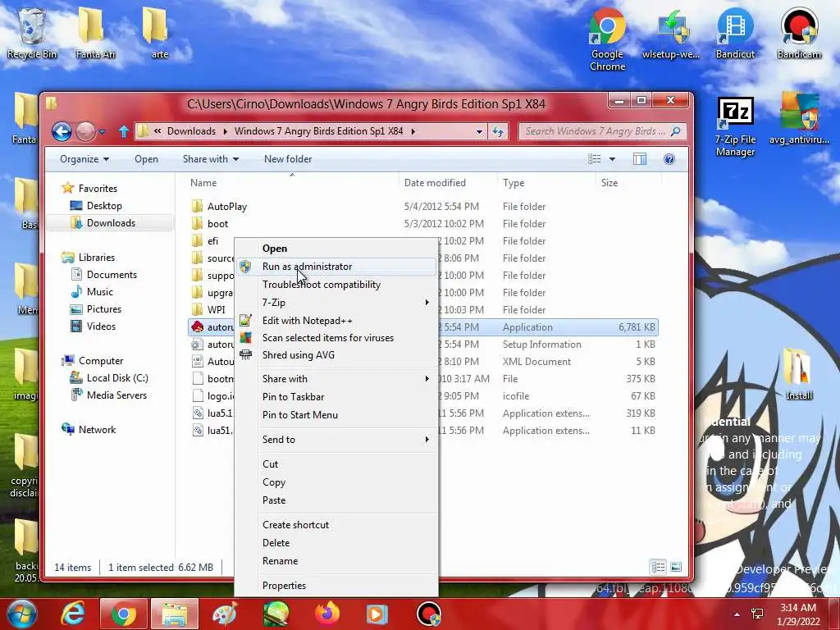Select the boot folder row
Image resolution: width=840 pixels, height=630 pixels.
point(423,224)
